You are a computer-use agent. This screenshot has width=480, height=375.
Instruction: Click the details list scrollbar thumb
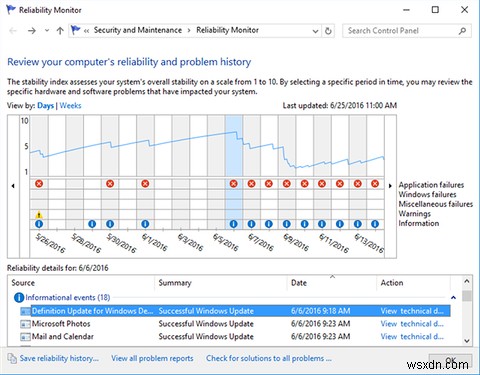coord(467,296)
